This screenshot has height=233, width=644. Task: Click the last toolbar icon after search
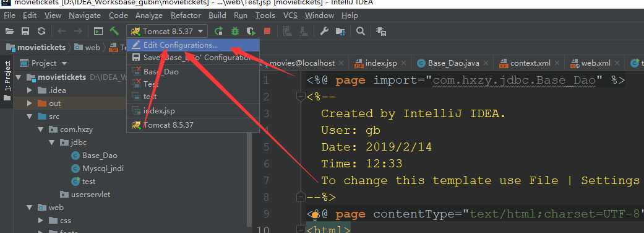pos(381,31)
